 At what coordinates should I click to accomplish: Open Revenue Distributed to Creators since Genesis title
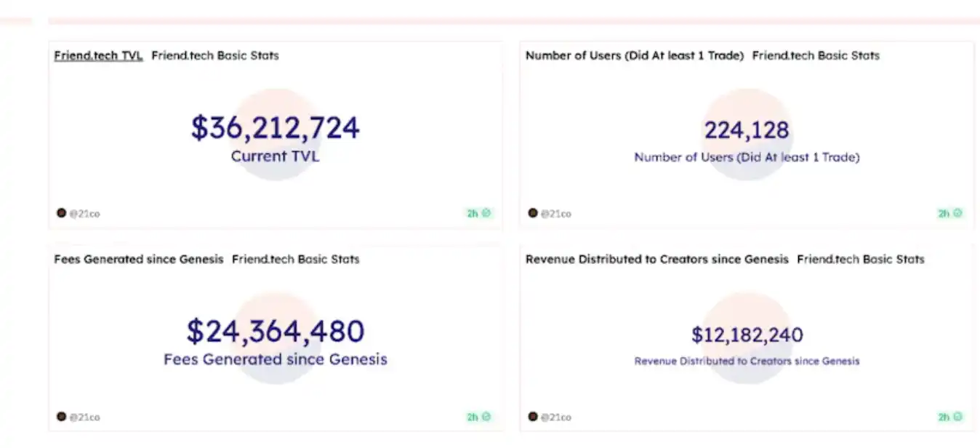(x=656, y=259)
